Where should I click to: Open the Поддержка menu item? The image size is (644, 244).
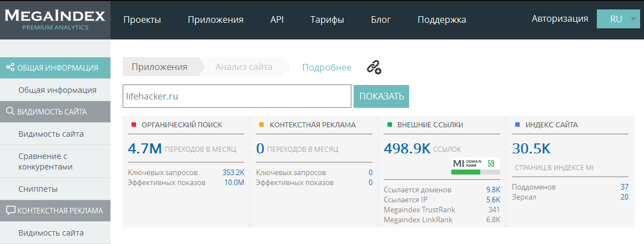coord(442,20)
